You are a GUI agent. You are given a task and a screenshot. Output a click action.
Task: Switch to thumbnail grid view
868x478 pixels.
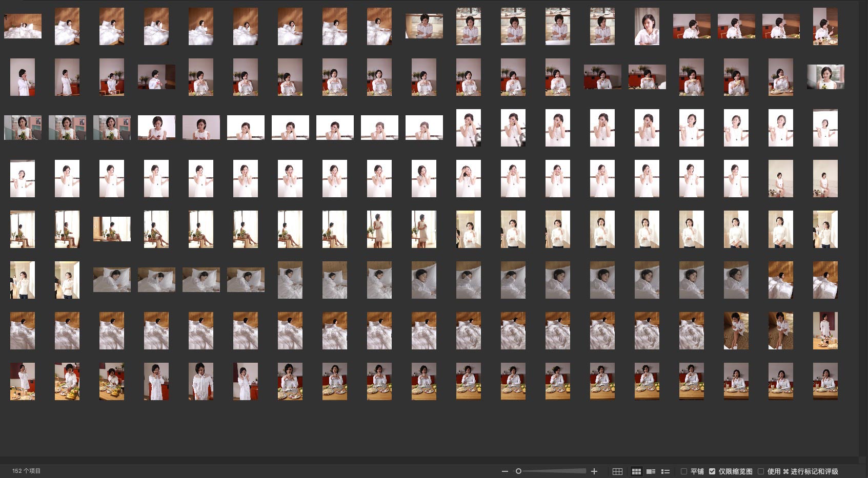click(636, 471)
